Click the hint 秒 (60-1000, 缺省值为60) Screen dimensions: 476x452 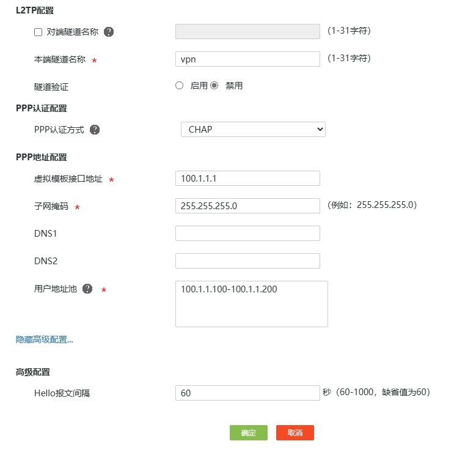tap(376, 392)
